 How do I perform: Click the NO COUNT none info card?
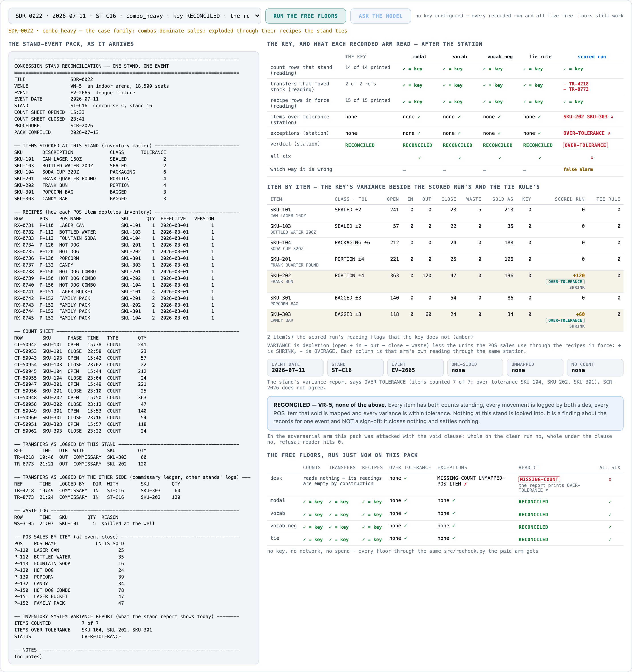pyautogui.click(x=594, y=367)
